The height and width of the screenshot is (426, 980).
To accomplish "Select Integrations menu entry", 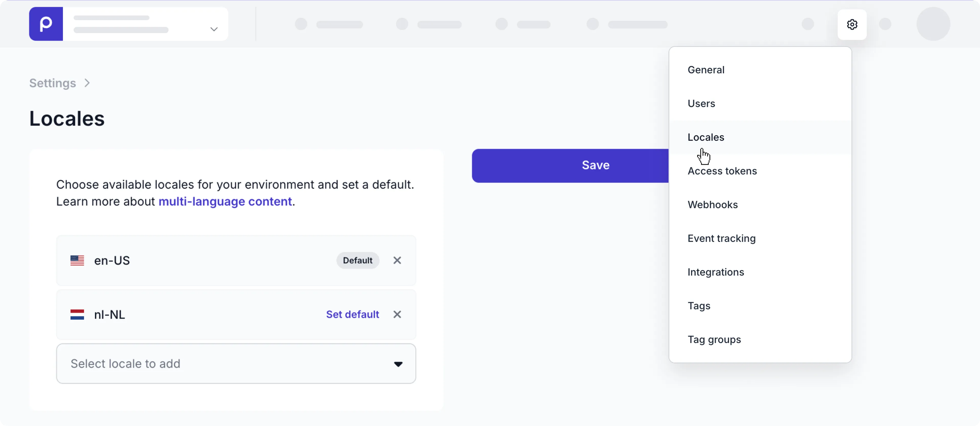I will pos(716,272).
